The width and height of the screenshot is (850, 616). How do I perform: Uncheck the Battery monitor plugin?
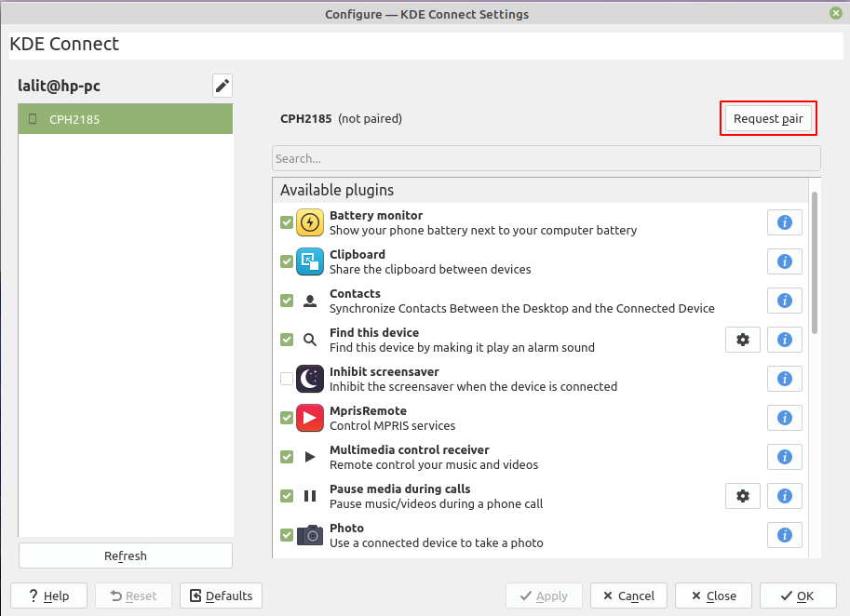287,222
